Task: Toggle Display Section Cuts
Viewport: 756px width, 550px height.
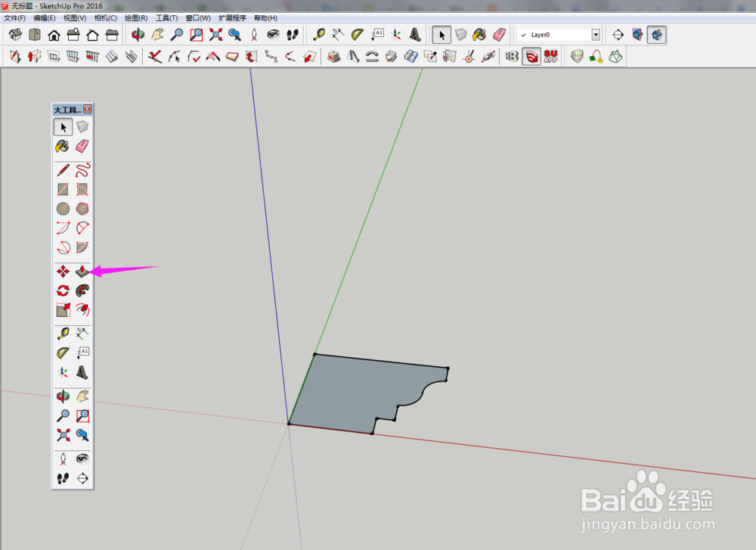Action: 657,35
